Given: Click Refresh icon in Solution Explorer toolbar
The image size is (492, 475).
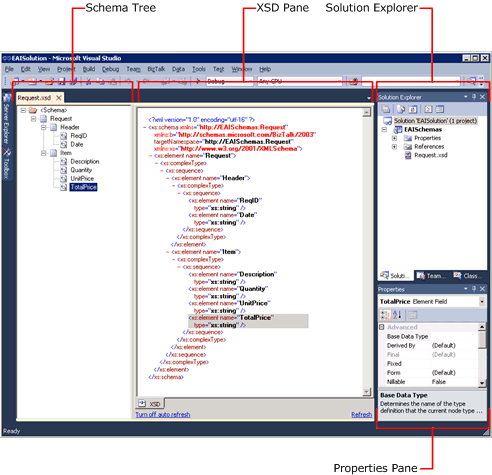Looking at the screenshot, I should coord(413,109).
